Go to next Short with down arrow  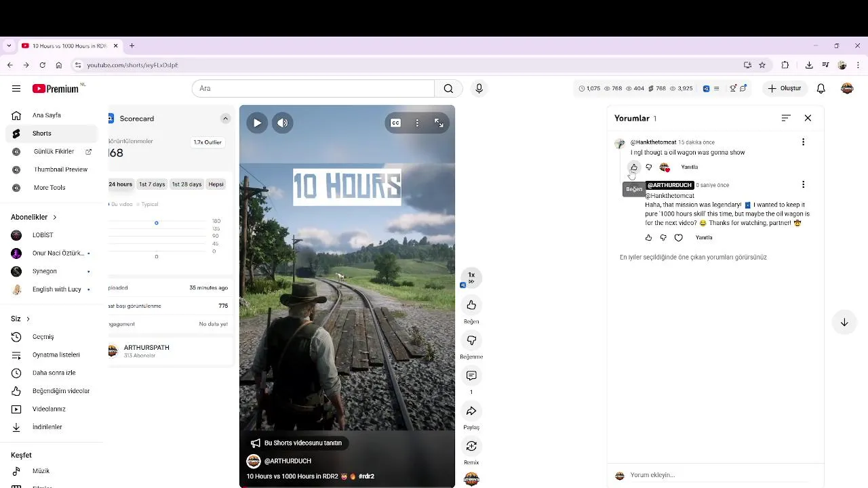click(x=844, y=323)
